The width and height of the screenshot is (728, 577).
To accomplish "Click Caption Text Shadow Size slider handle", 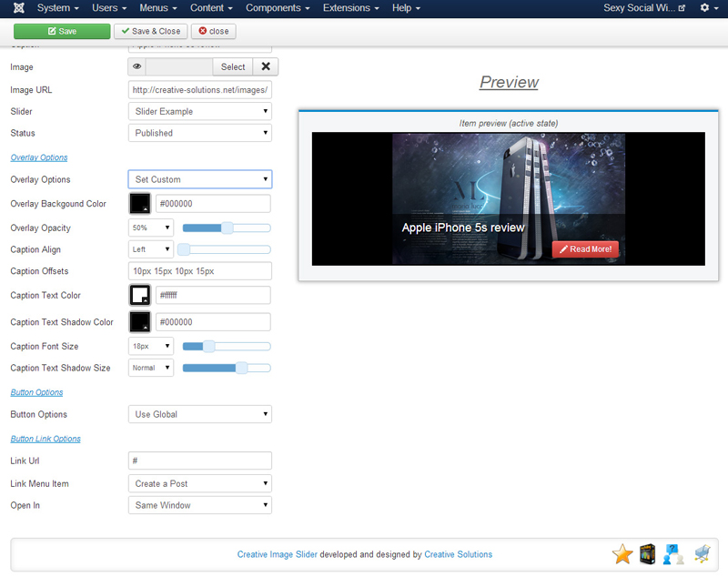I will (x=241, y=368).
